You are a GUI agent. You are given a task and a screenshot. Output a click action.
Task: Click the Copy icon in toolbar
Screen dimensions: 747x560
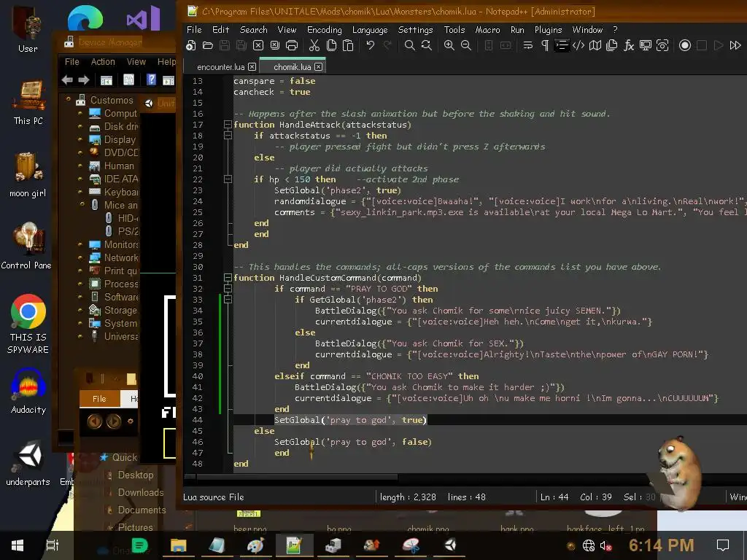click(x=331, y=45)
